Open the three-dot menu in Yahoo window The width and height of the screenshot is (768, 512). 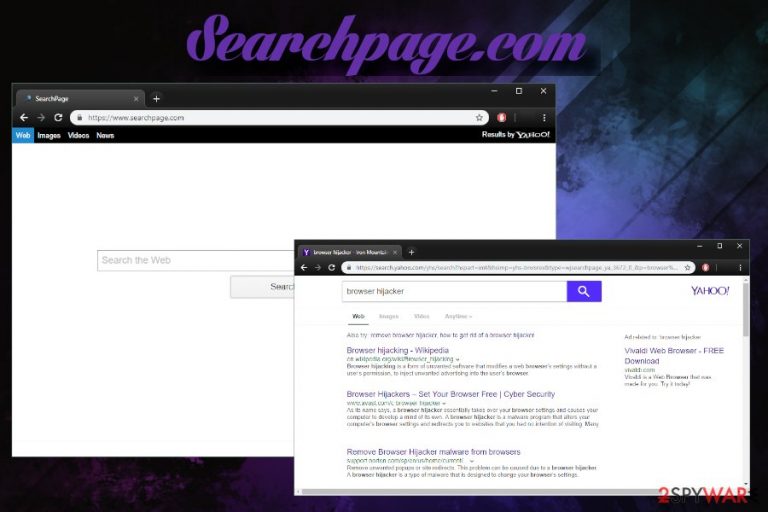[740, 268]
